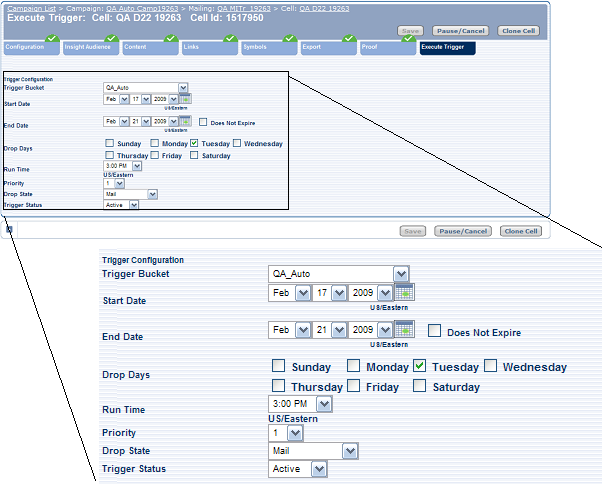Click green checkmark icon above Proof tab
This screenshot has width=615, height=490.
click(408, 39)
